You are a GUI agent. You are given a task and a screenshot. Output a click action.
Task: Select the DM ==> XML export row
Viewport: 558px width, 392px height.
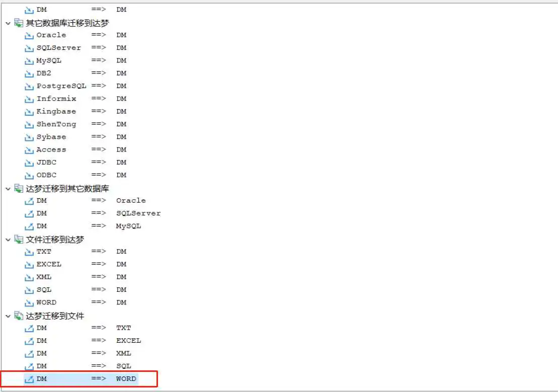[x=78, y=354]
